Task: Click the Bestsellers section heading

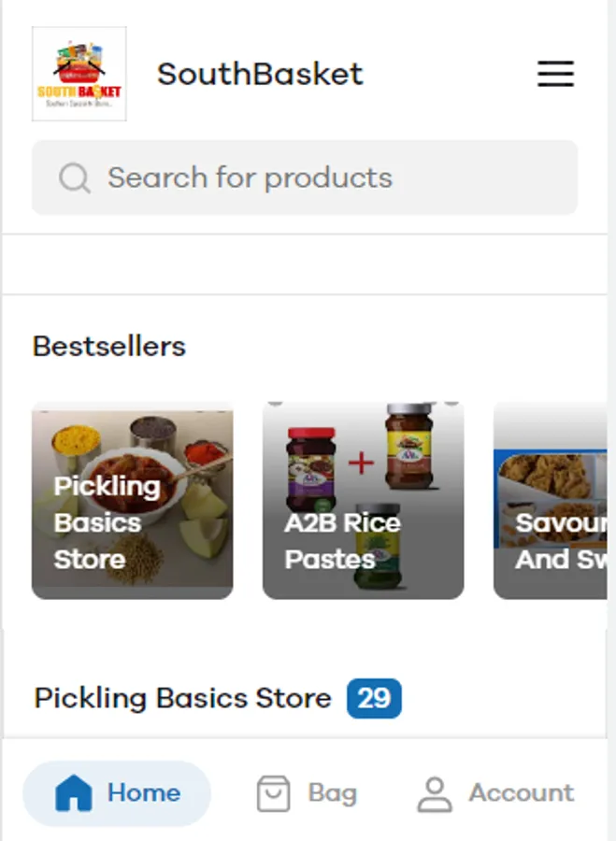Action: [108, 347]
